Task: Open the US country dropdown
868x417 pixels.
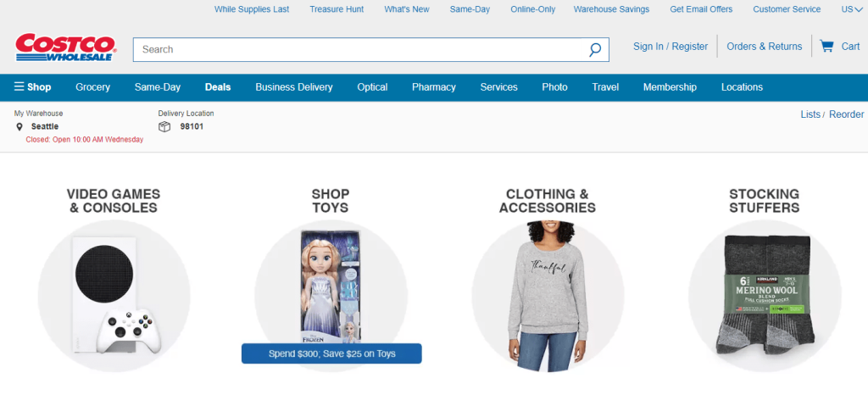Action: click(851, 9)
